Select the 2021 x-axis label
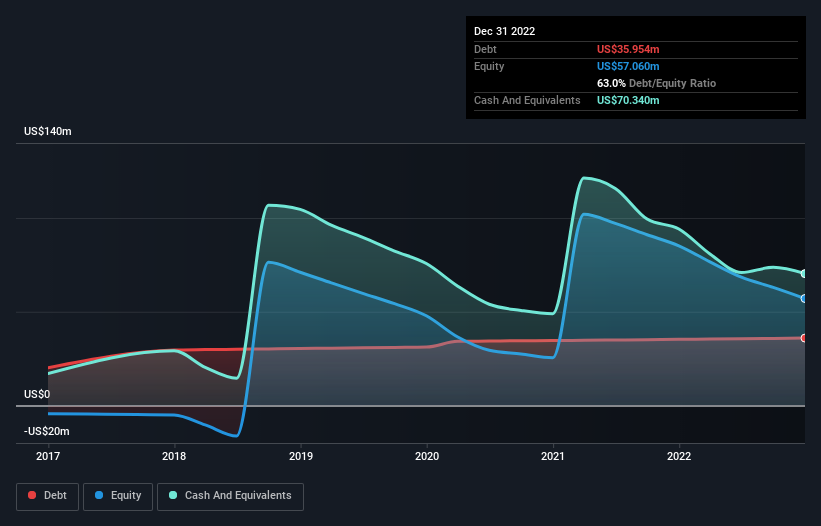This screenshot has width=821, height=526. coord(553,456)
